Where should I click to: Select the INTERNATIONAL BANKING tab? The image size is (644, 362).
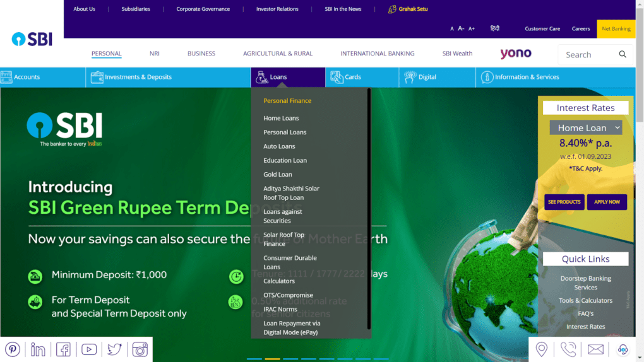[x=378, y=54]
